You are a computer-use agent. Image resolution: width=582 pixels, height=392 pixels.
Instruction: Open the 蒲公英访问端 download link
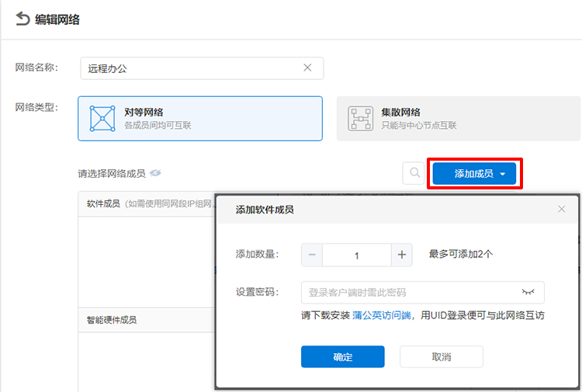click(382, 315)
